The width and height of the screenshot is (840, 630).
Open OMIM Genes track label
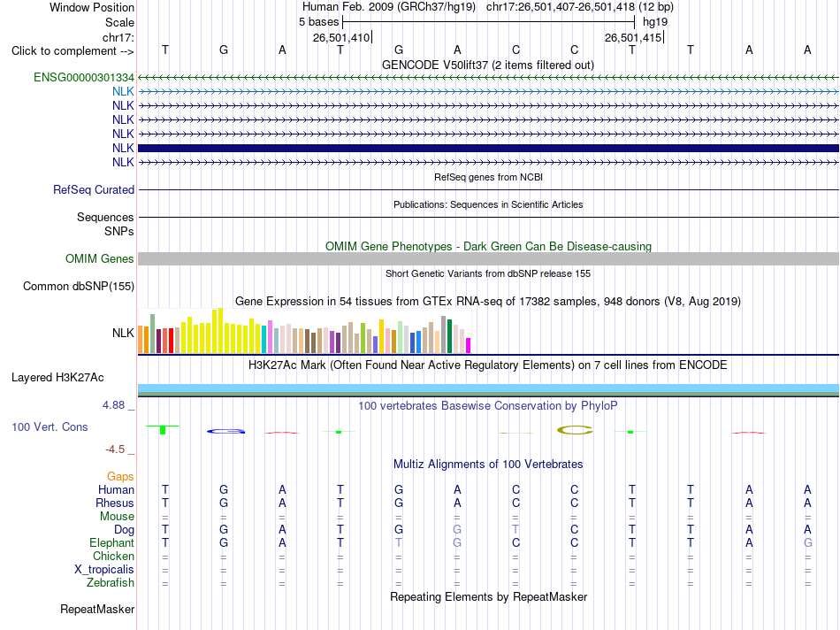(100, 258)
